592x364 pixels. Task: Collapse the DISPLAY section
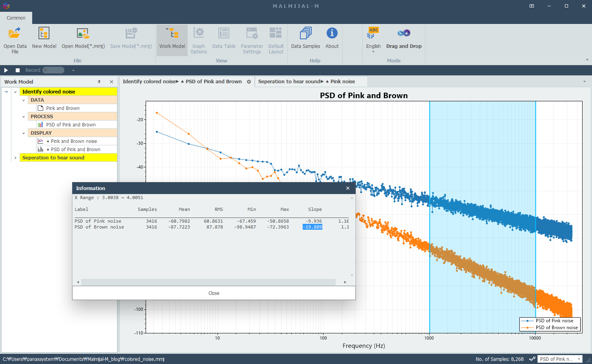tap(24, 133)
